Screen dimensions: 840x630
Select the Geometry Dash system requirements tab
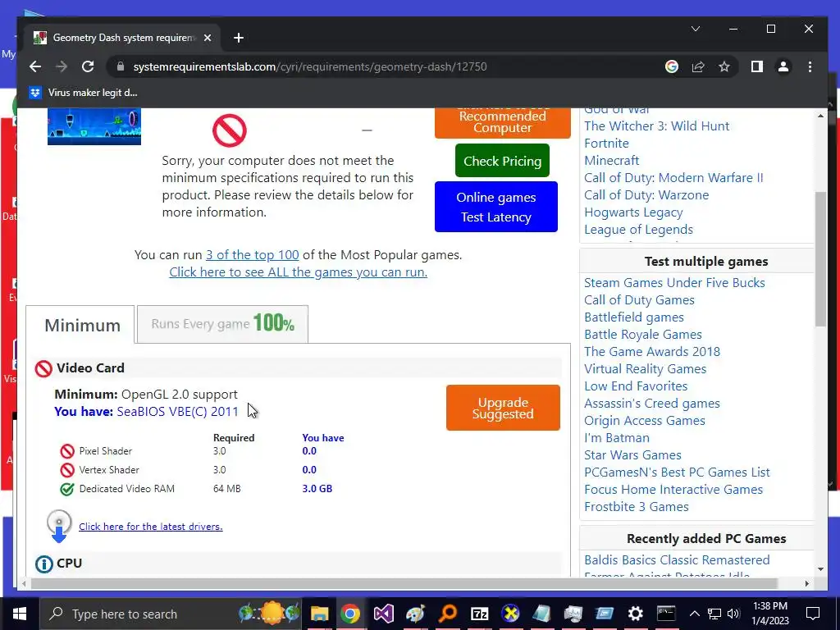(x=123, y=38)
